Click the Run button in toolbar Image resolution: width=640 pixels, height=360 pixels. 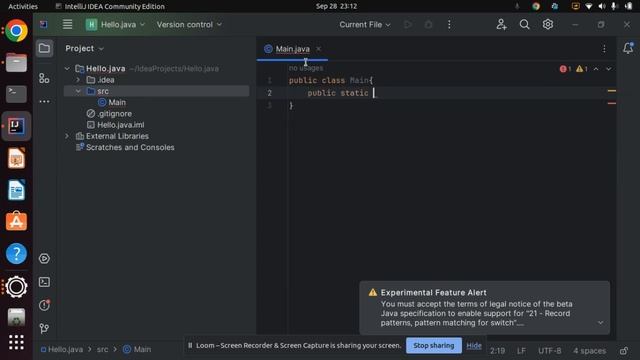coord(408,24)
